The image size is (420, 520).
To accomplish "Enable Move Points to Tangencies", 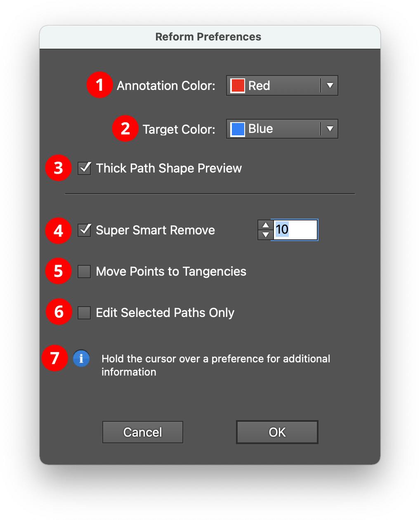I will (84, 271).
